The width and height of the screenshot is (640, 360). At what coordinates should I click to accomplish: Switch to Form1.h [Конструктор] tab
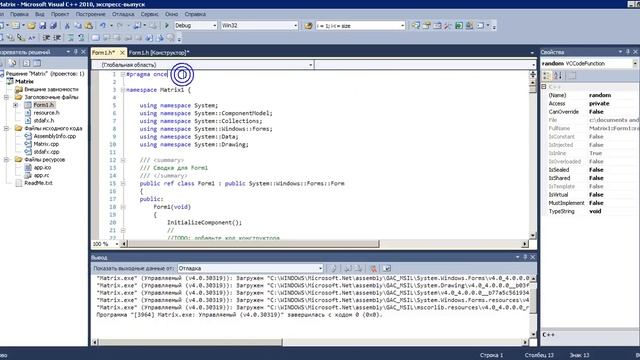click(x=159, y=52)
